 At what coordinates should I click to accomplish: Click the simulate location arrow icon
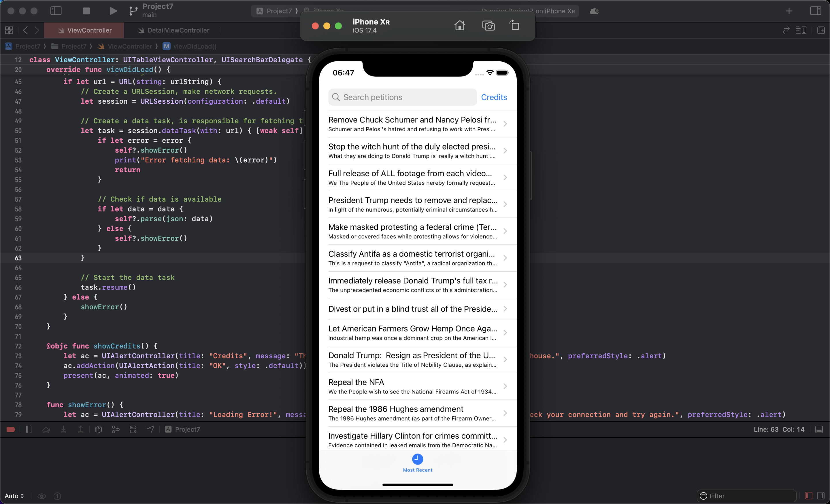tap(150, 429)
